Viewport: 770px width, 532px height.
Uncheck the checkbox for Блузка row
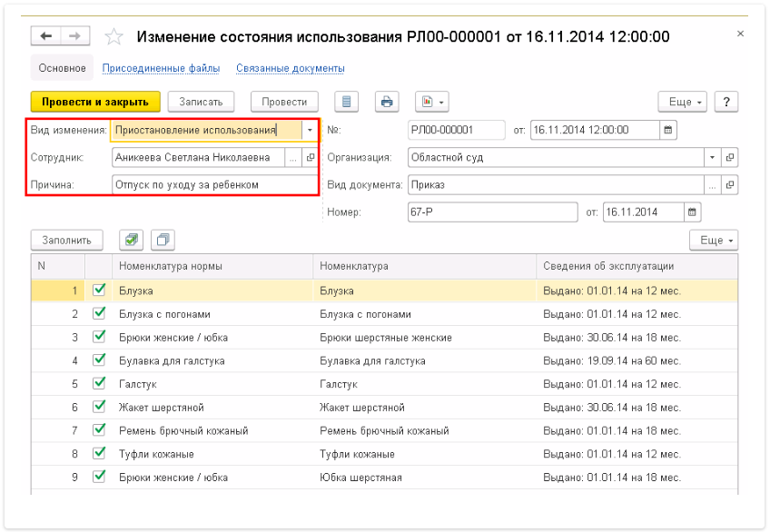[100, 291]
